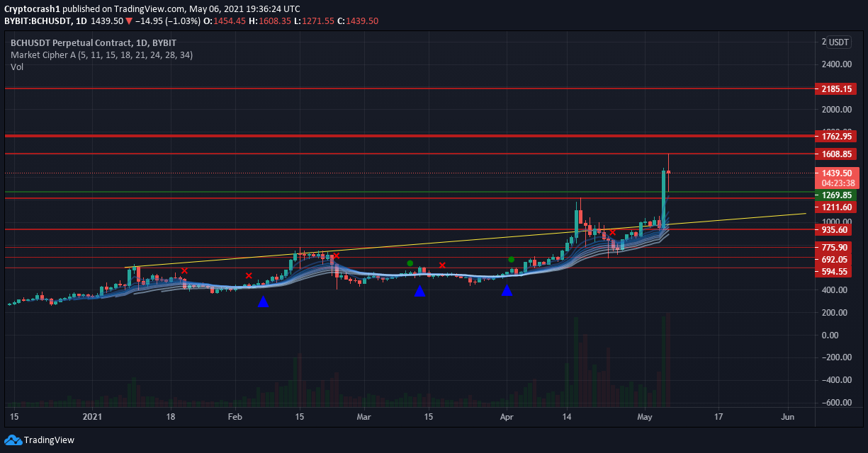Image resolution: width=868 pixels, height=453 pixels.
Task: Open the USDT currency selector on price axis
Action: click(839, 42)
